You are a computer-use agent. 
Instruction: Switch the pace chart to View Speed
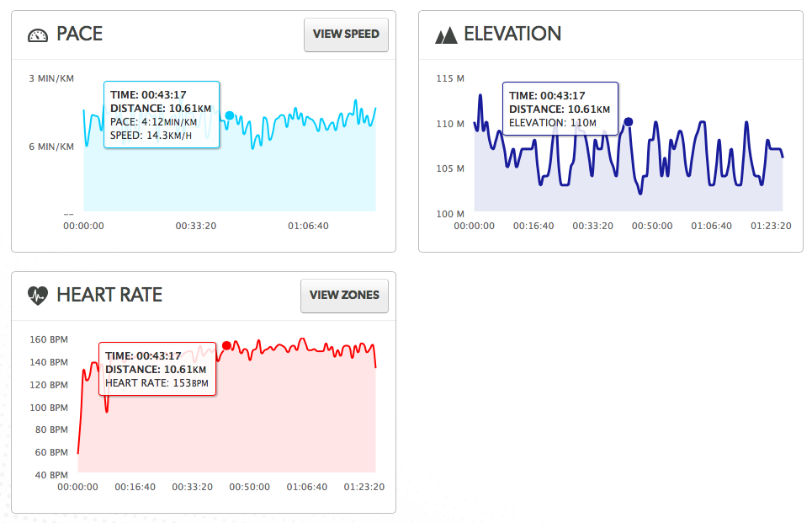click(346, 35)
